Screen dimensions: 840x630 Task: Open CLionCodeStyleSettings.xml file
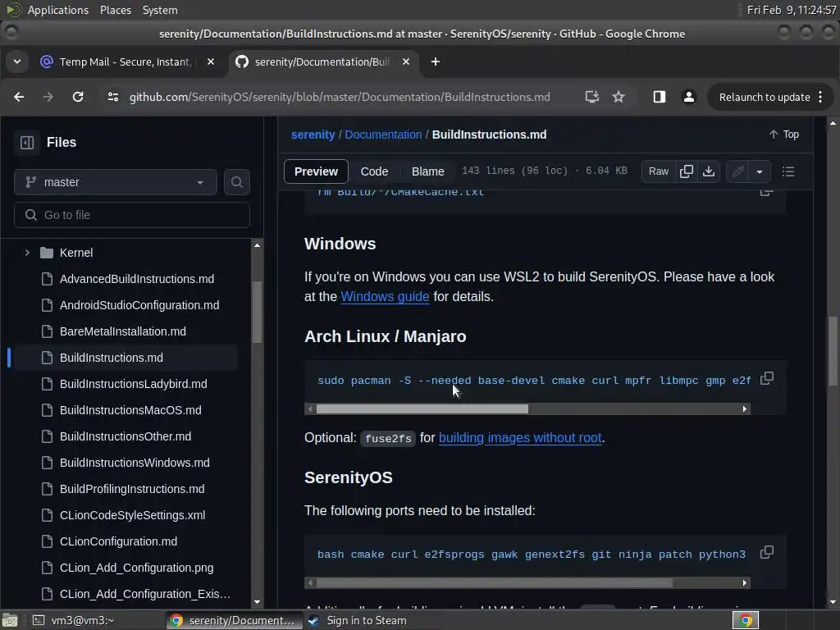point(132,515)
